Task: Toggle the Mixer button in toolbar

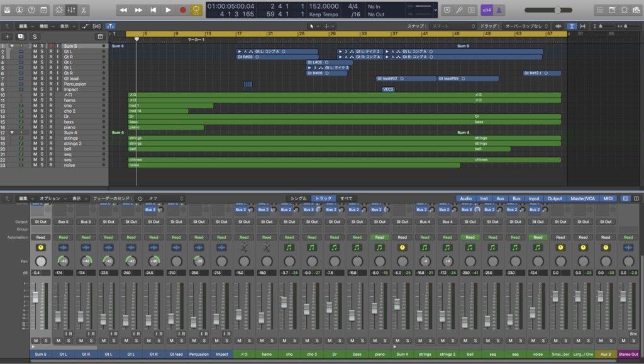Action: click(x=72, y=10)
